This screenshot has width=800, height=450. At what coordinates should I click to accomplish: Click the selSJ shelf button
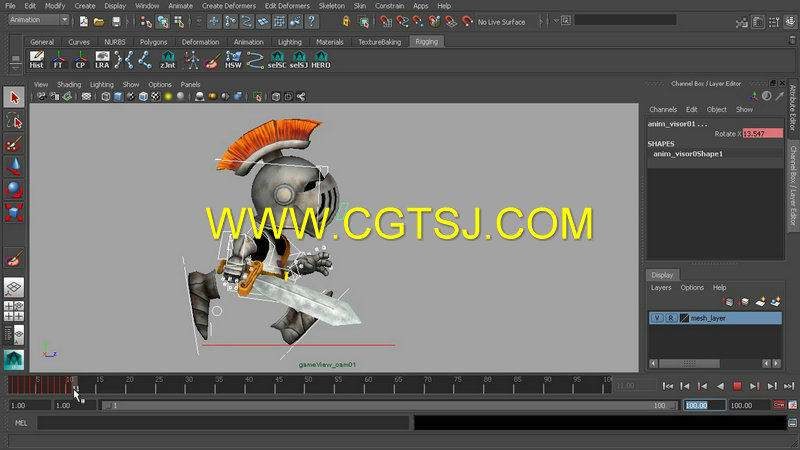click(299, 60)
